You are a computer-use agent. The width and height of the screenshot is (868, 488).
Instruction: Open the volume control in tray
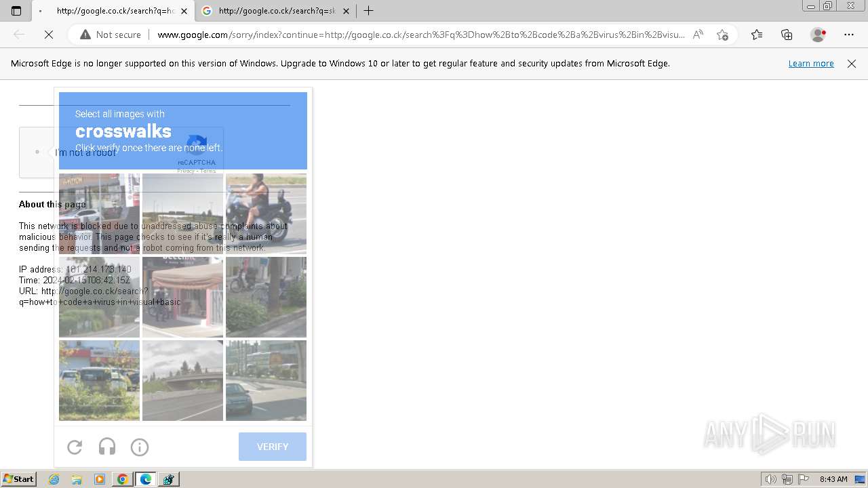tap(771, 479)
